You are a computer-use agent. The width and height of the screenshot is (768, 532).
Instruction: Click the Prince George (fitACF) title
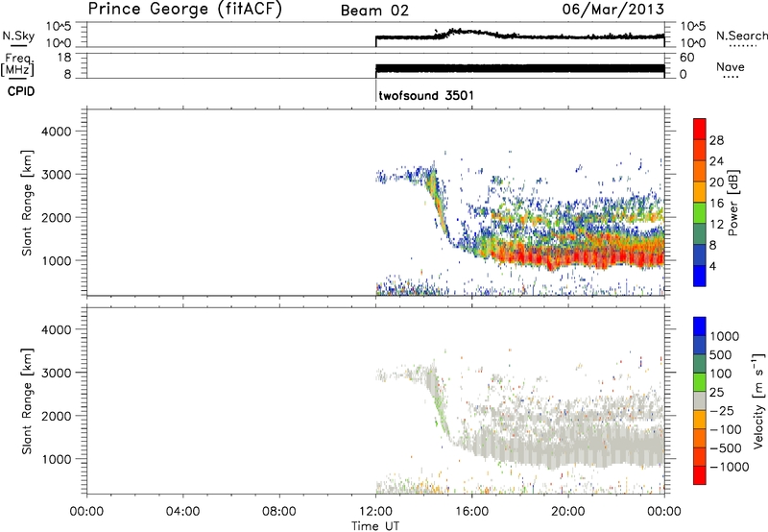tap(184, 10)
